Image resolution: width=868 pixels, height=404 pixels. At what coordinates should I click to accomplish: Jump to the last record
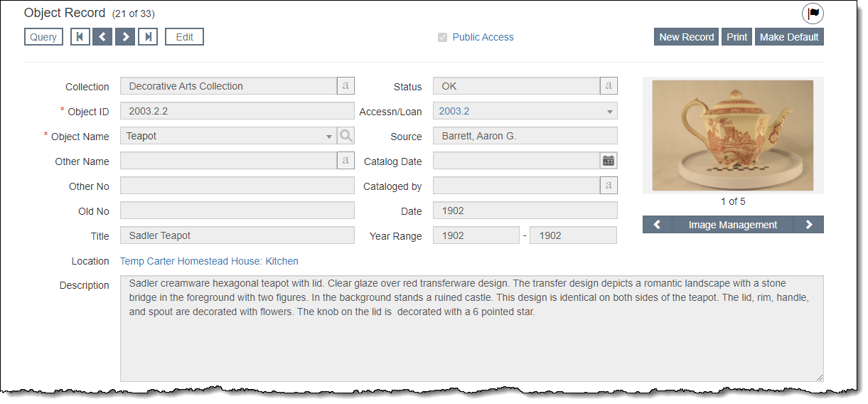tap(148, 37)
